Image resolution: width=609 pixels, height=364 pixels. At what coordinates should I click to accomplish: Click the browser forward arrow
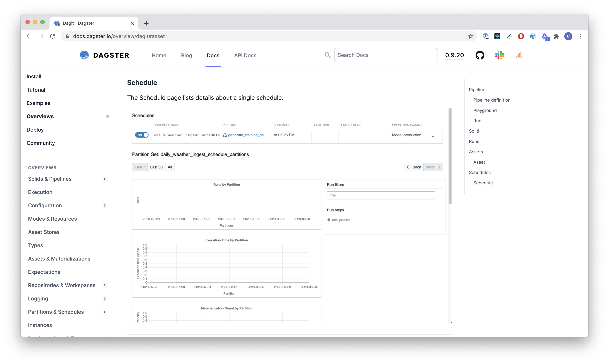tap(41, 36)
